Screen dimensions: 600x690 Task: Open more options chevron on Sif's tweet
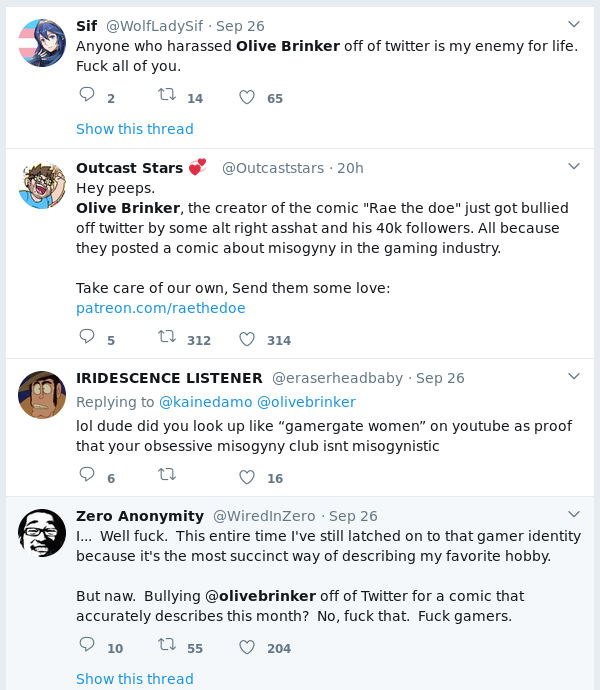click(x=574, y=24)
